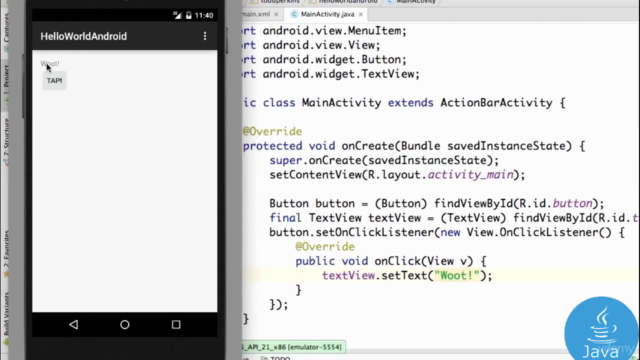Tap the Android home navigation button

click(125, 324)
